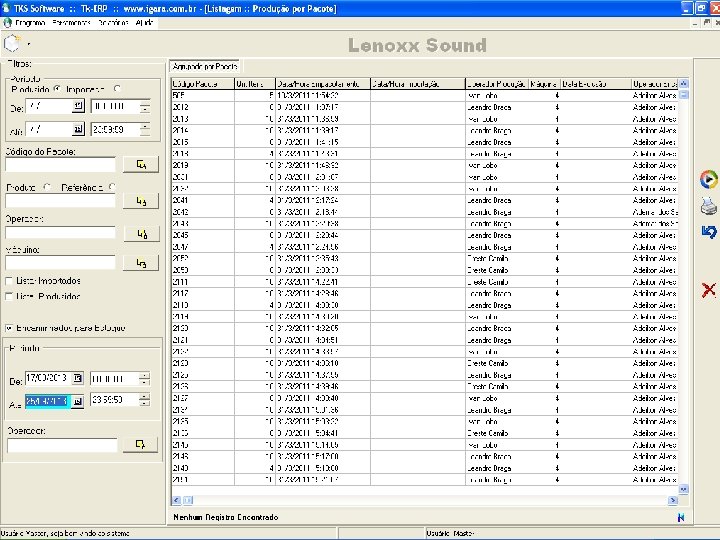Click the printer icon to print the listing
This screenshot has height=540, width=720.
(709, 206)
